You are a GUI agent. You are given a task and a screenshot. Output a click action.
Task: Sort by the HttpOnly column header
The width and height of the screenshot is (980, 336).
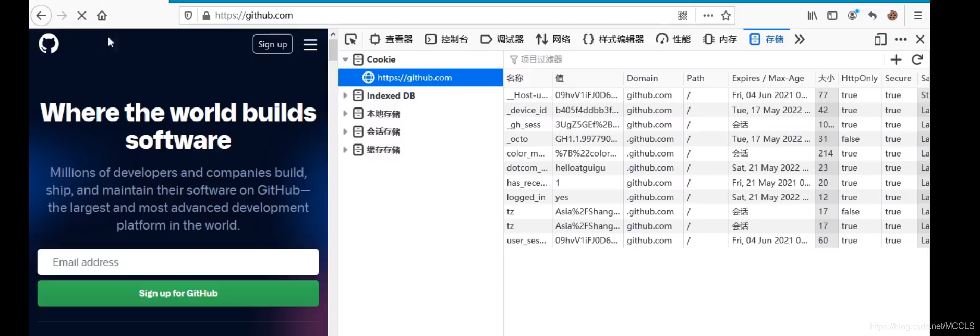point(860,78)
